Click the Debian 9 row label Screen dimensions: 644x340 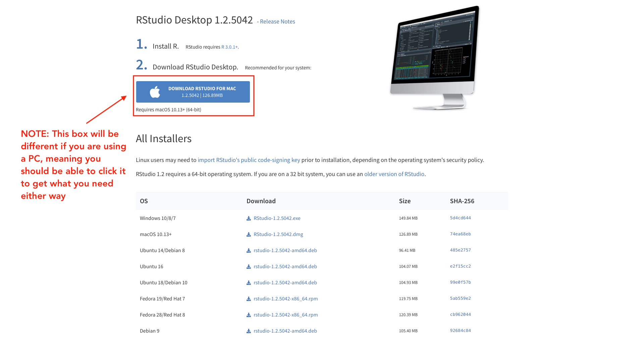tap(150, 331)
